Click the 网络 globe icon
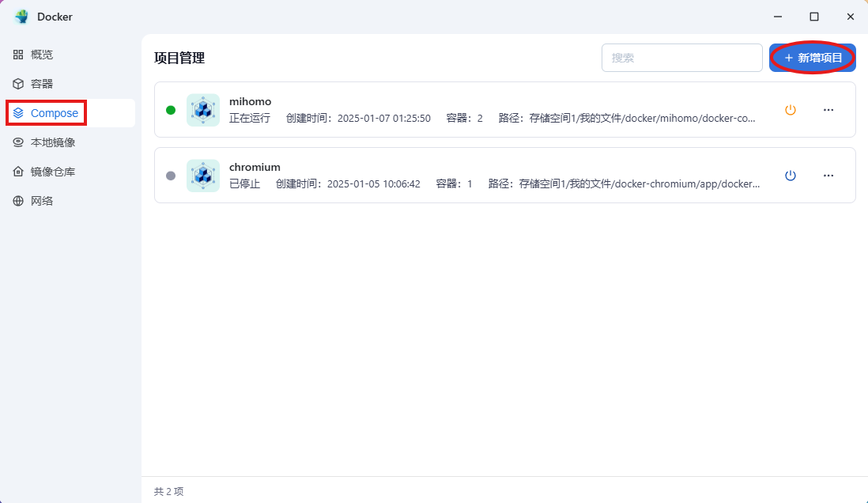This screenshot has width=868, height=503. (x=18, y=201)
